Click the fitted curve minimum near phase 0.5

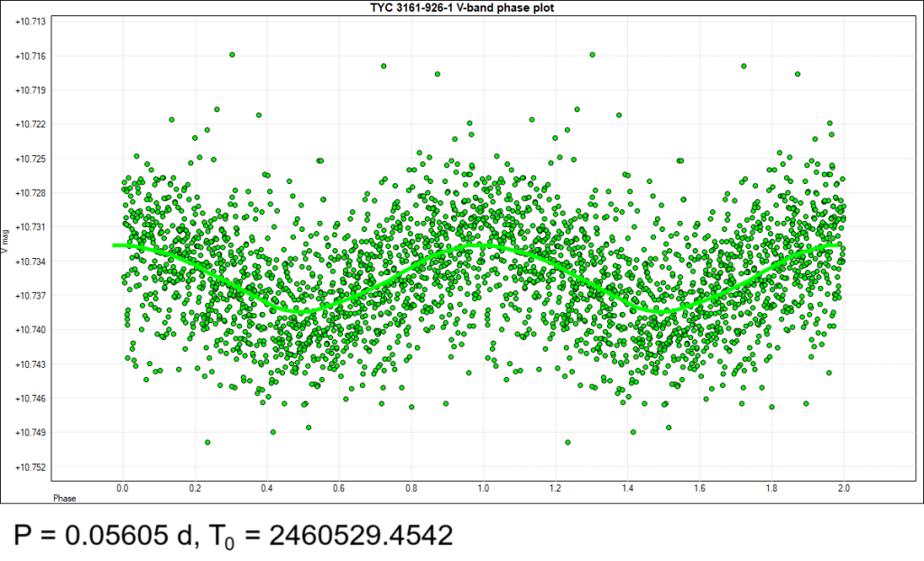(x=298, y=311)
